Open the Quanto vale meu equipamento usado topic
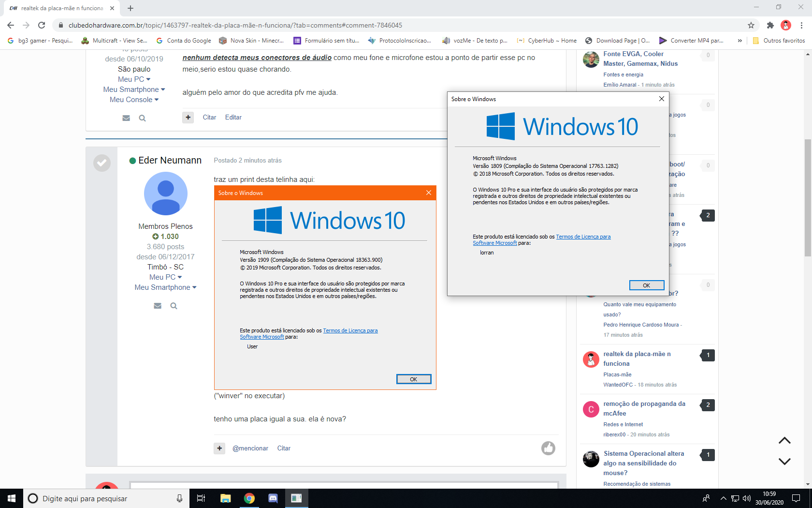The image size is (812, 508). (x=640, y=309)
